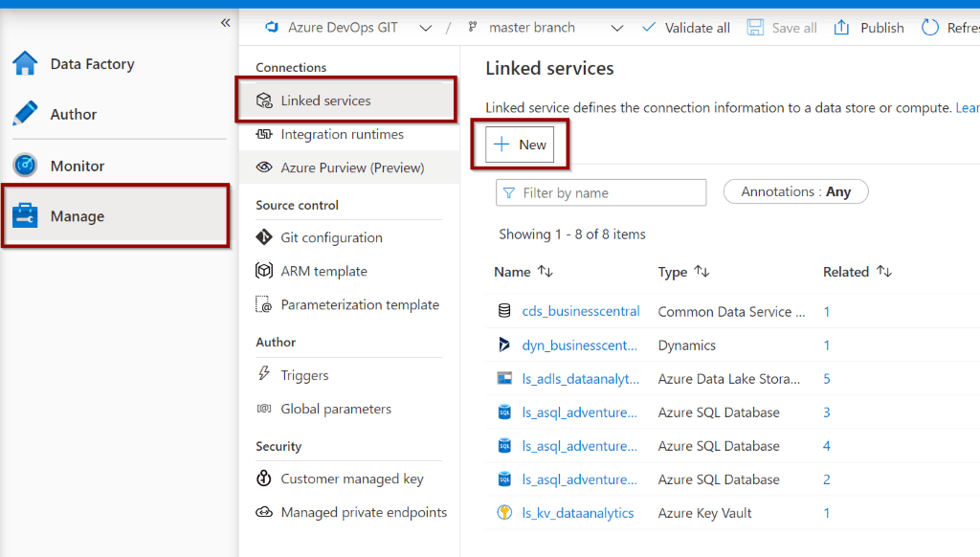
Task: Select the Manage section
Action: tap(116, 215)
